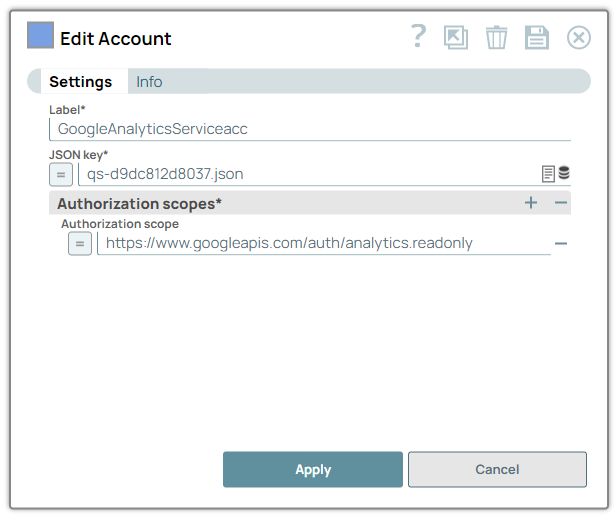Click the Label text field
The height and width of the screenshot is (517, 615).
pyautogui.click(x=309, y=129)
